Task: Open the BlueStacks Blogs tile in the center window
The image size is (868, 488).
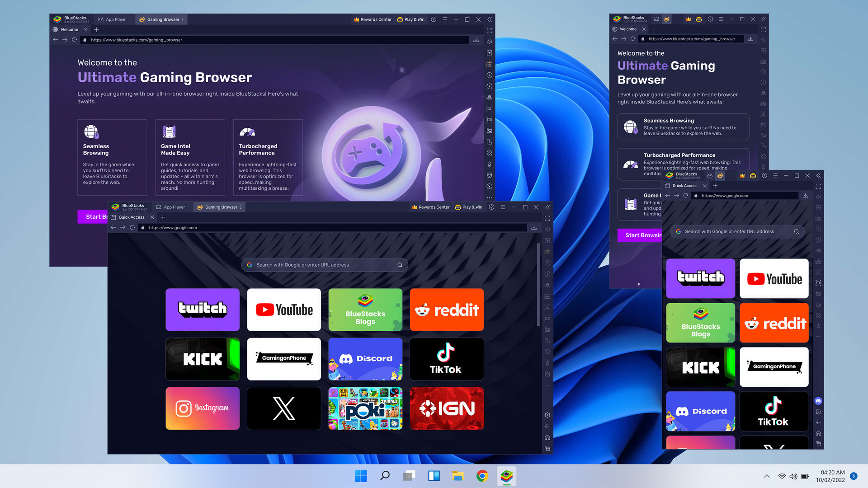Action: coord(365,310)
